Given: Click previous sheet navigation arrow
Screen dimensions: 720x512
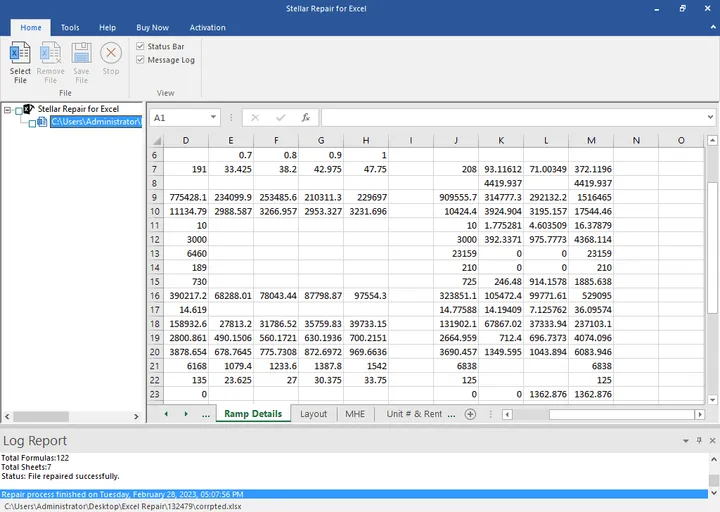Looking at the screenshot, I should click(x=166, y=414).
